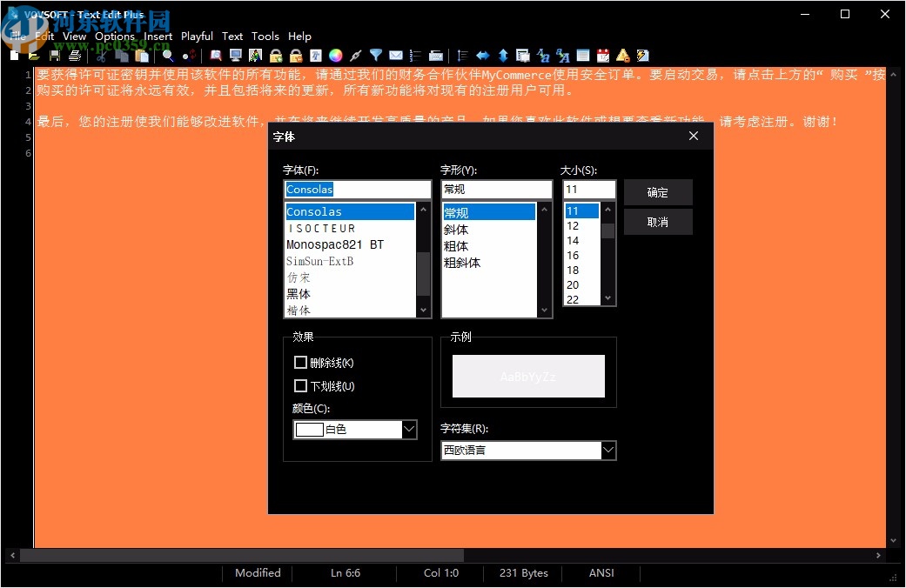Image resolution: width=906 pixels, height=588 pixels.
Task: Confirm font settings with 确定 button
Action: point(658,192)
